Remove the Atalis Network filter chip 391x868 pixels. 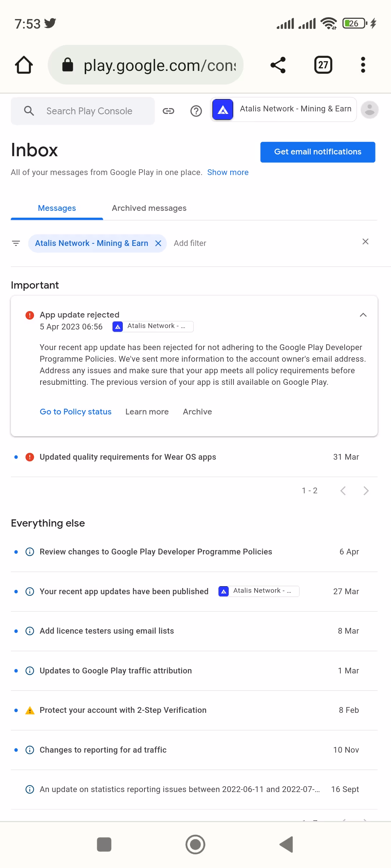pyautogui.click(x=158, y=243)
